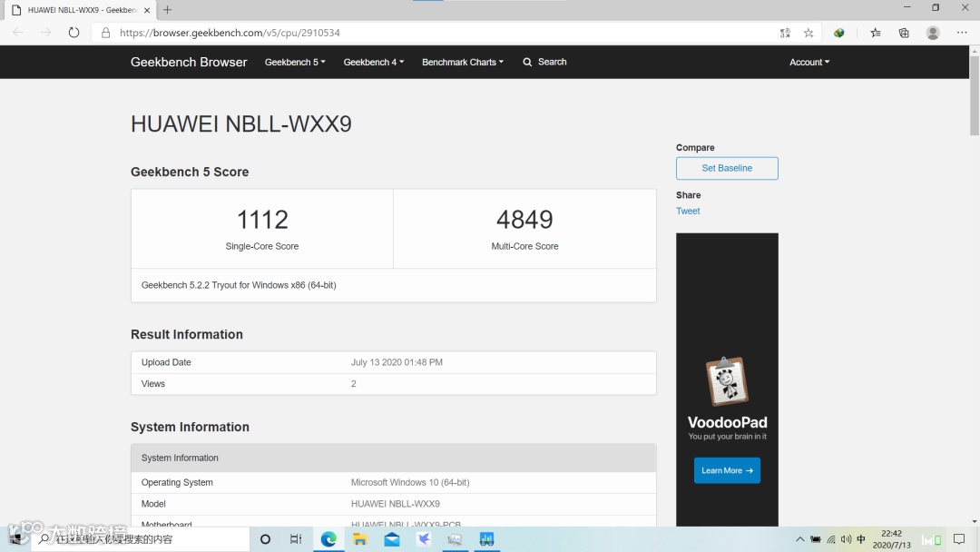The width and height of the screenshot is (980, 552).
Task: Click the Set Baseline button
Action: 727,168
